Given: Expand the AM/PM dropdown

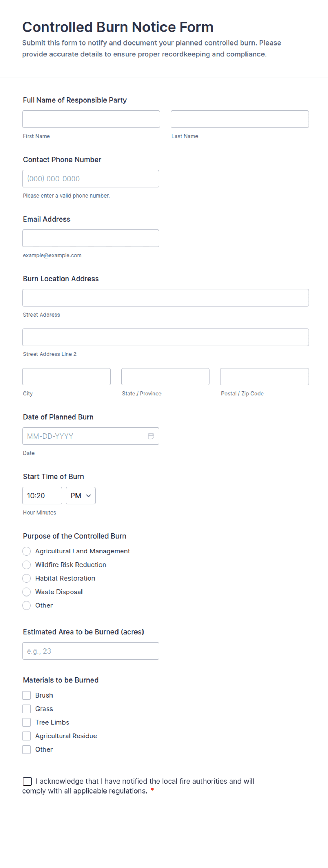Looking at the screenshot, I should (80, 496).
